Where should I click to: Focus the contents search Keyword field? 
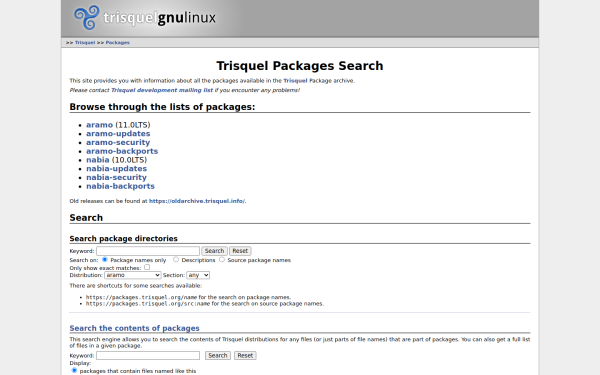point(148,355)
